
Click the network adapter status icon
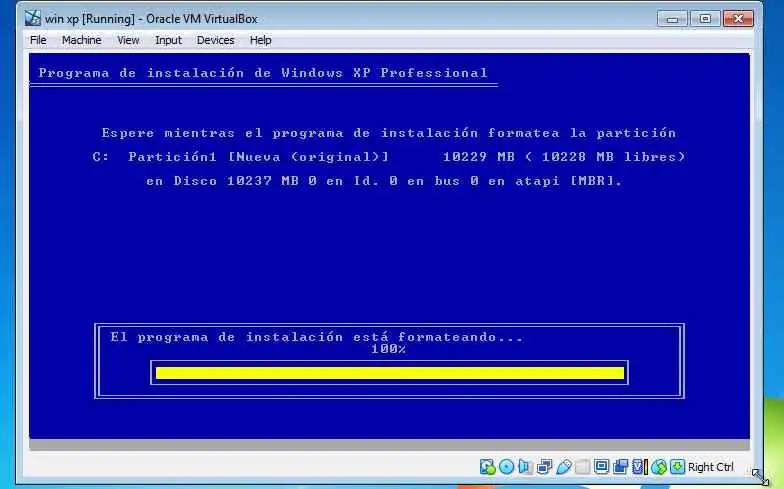(x=544, y=467)
